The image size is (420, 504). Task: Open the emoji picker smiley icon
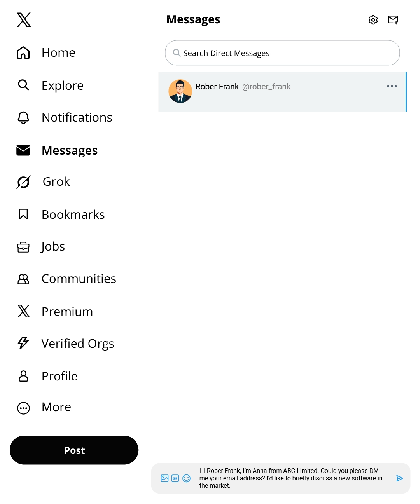click(187, 478)
